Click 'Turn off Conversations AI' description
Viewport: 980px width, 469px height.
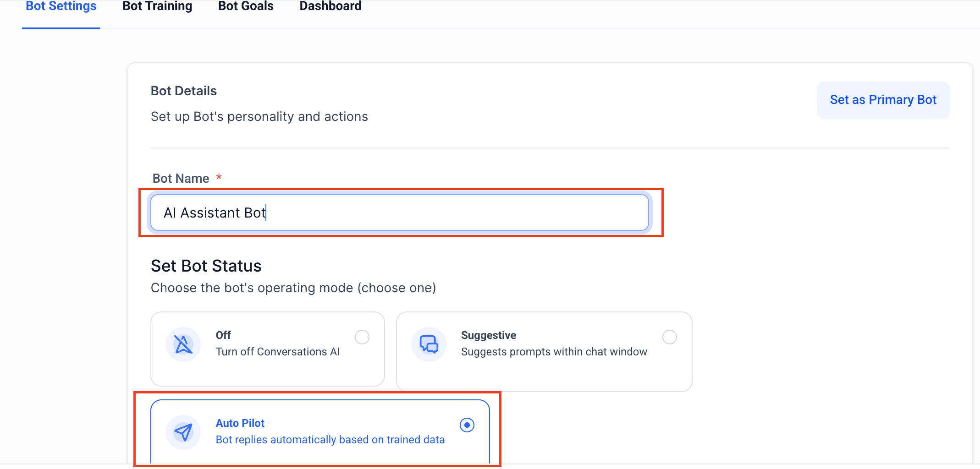278,352
